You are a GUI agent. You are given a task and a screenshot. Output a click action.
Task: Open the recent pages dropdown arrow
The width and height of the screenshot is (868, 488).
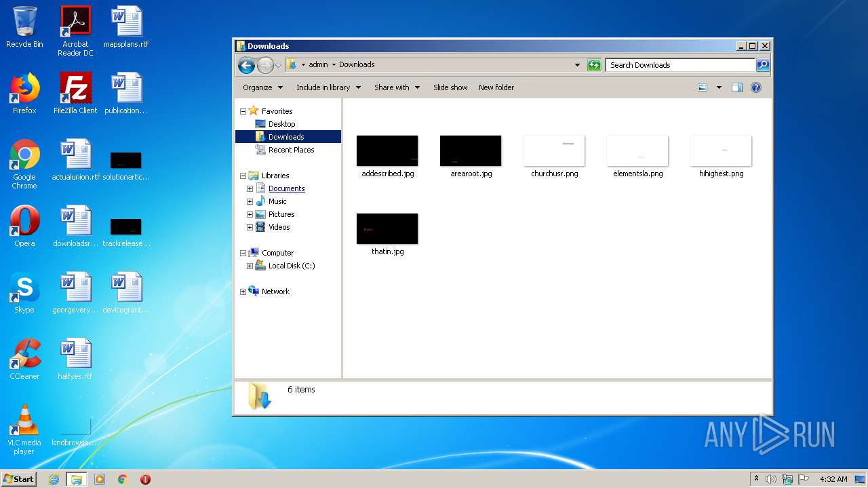278,65
